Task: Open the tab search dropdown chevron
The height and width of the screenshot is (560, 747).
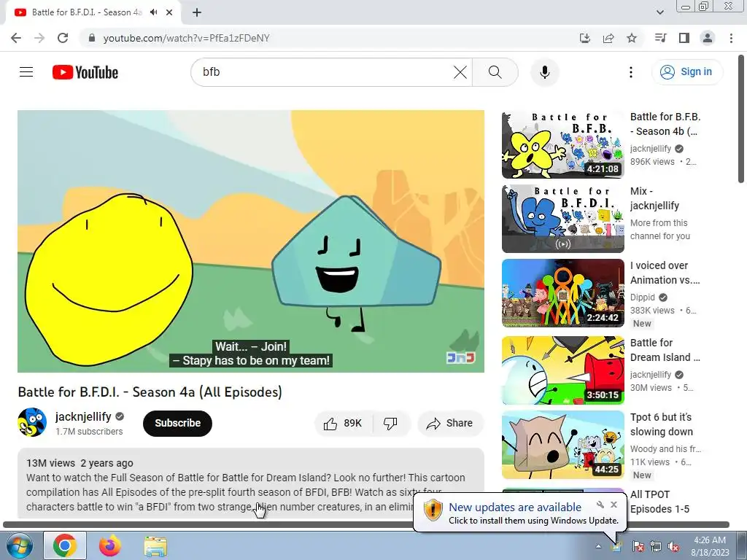Action: (x=659, y=12)
